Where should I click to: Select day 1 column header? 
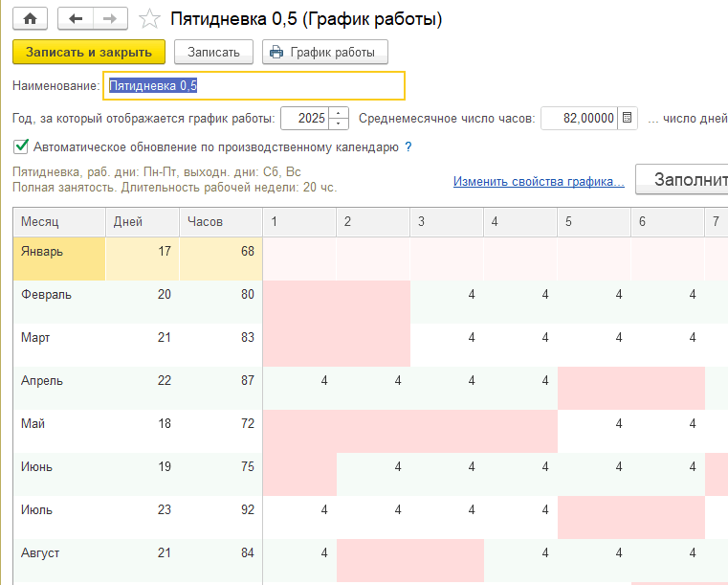pyautogui.click(x=299, y=221)
